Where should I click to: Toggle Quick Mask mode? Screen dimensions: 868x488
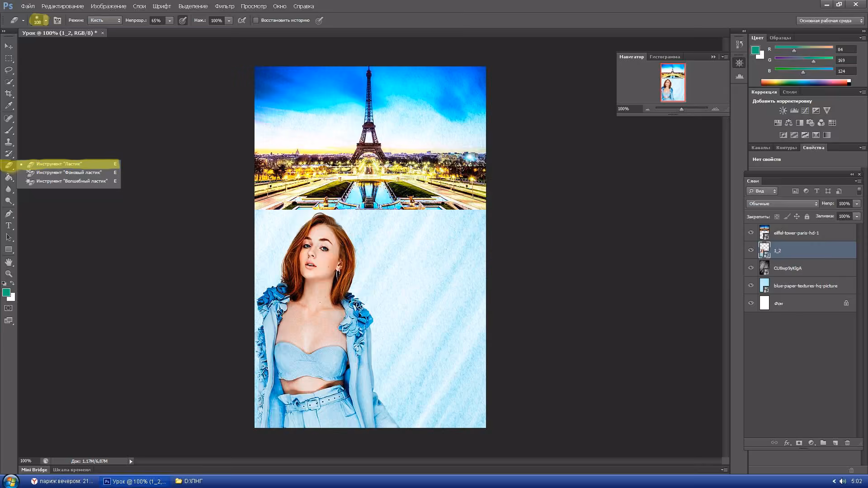9,308
